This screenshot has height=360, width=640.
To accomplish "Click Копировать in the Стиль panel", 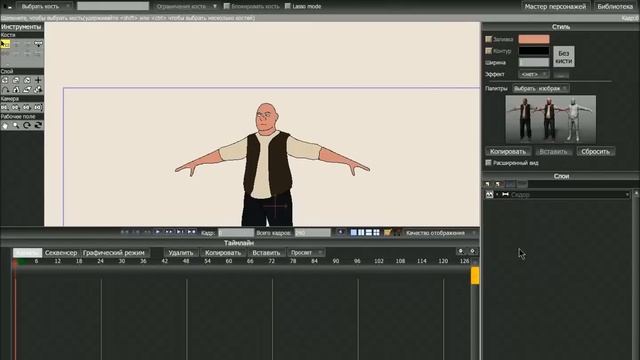I will [x=508, y=151].
